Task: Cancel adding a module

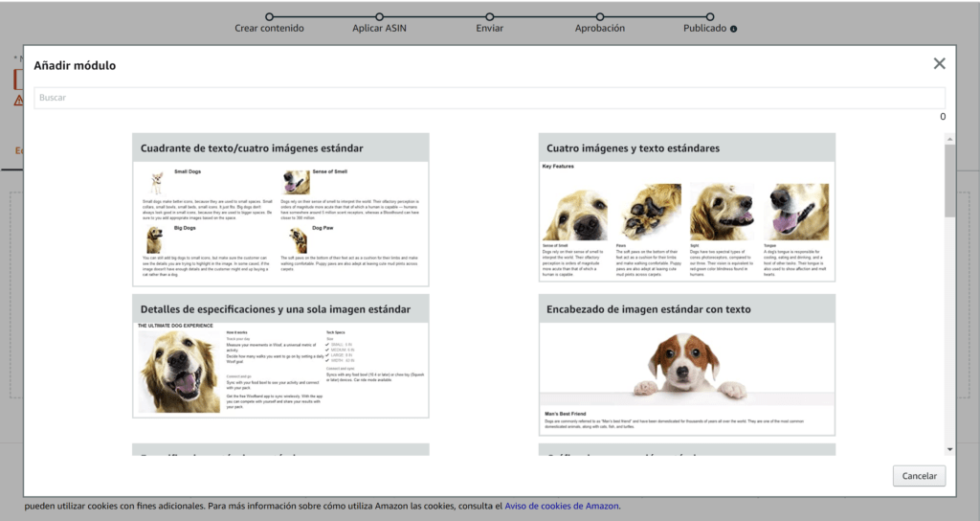Action: coord(919,476)
